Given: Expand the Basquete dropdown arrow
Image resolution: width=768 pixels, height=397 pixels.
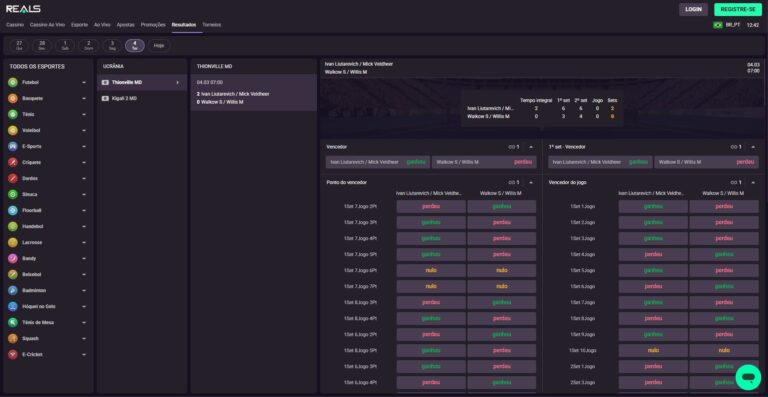Looking at the screenshot, I should 84,98.
